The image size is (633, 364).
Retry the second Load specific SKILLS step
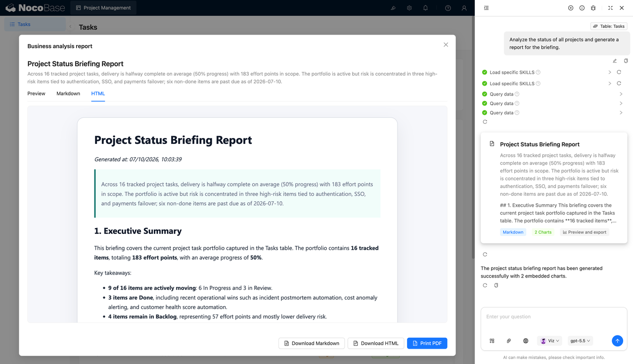(x=619, y=84)
